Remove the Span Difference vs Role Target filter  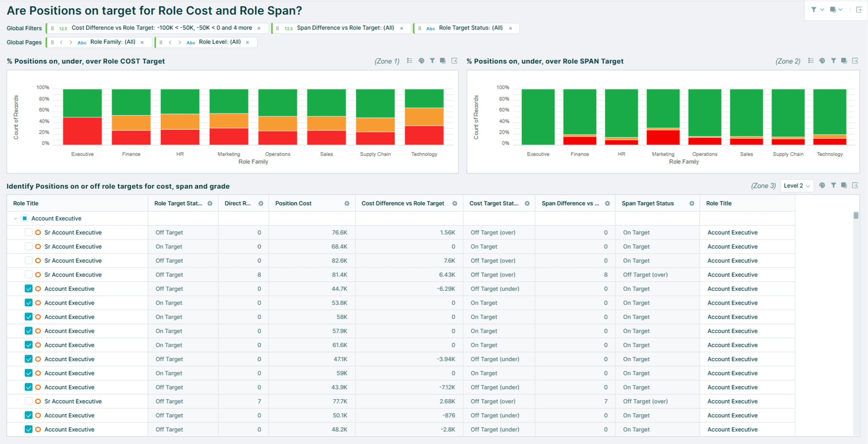402,28
